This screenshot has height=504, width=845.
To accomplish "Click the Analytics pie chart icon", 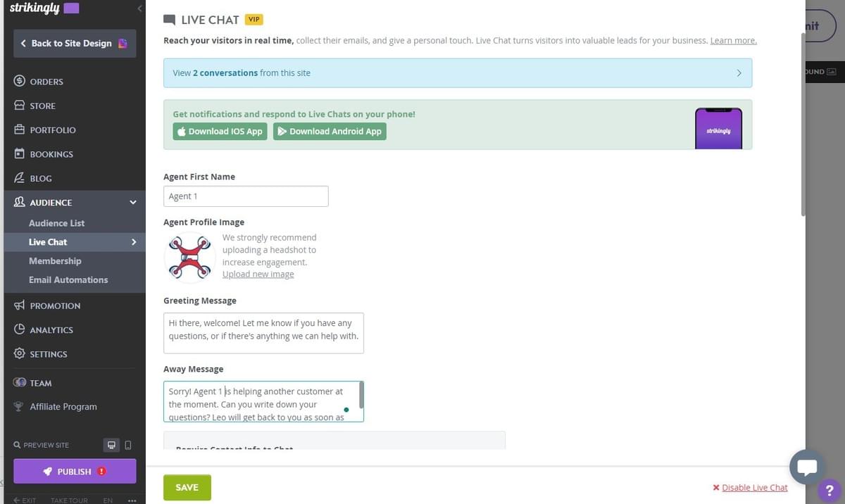I will pos(20,329).
